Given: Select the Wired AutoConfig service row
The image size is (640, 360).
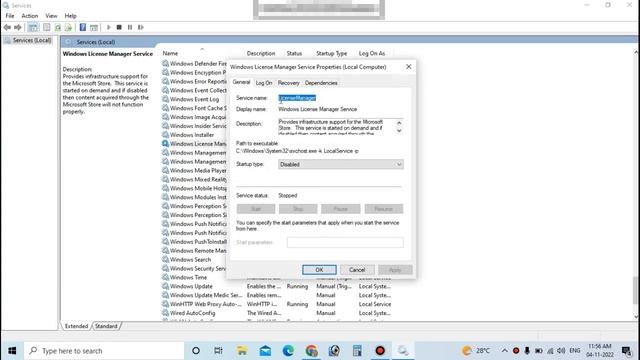Looking at the screenshot, I should (x=277, y=313).
